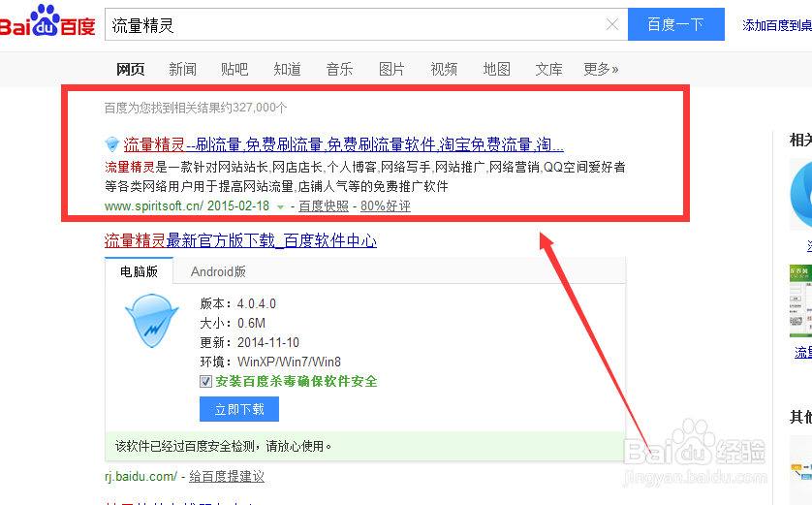Select the 网页 tab
This screenshot has height=505, width=812.
tap(130, 69)
